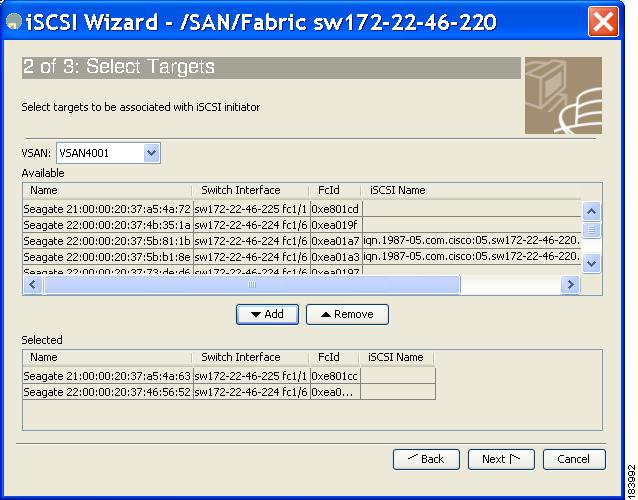Select Seagate 21:00:00:20:37:a5:4a:72 row
638x500 pixels.
click(302, 209)
